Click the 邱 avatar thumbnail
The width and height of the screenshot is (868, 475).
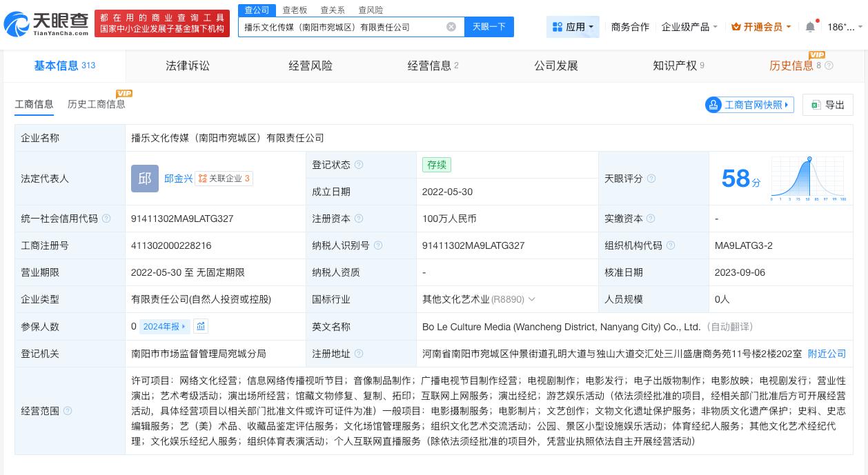click(x=145, y=179)
